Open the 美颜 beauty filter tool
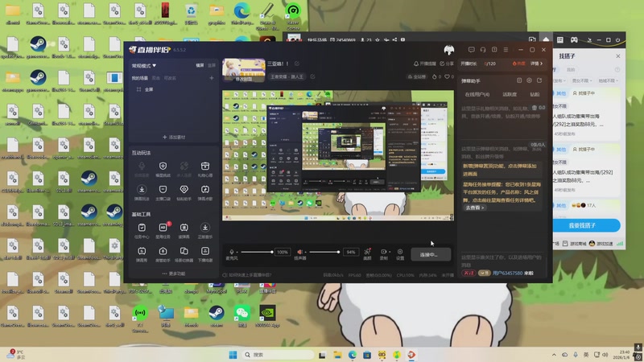This screenshot has width=644, height=362. click(x=367, y=254)
